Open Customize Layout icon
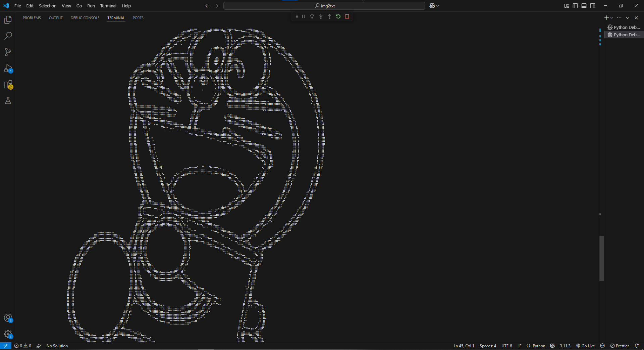This screenshot has height=350, width=644. click(x=567, y=6)
